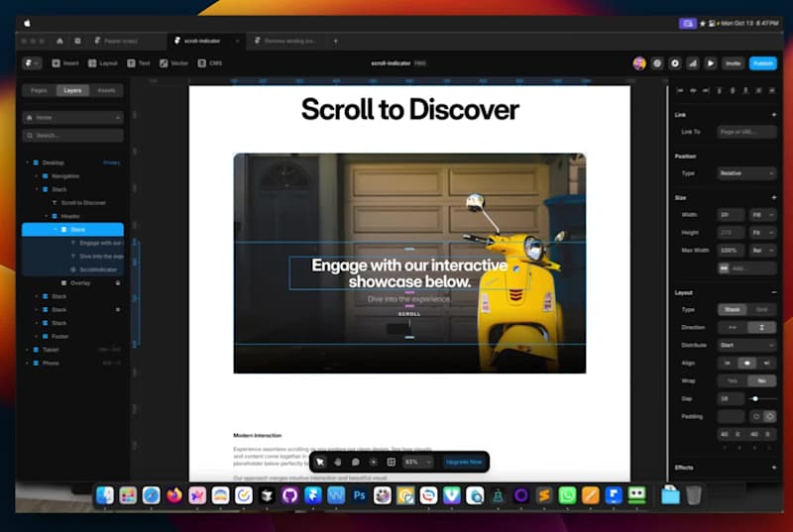793x532 pixels.
Task: Open the zoom percentage dropdown
Action: (x=417, y=462)
